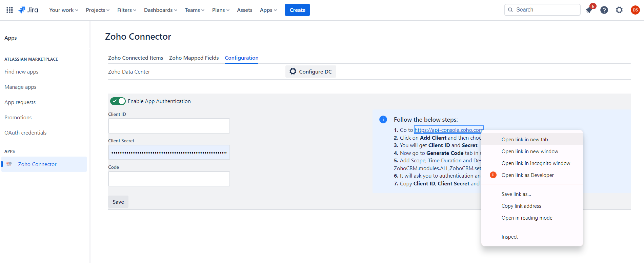Expand the Filters dropdown
This screenshot has height=263, width=644.
coord(127,10)
